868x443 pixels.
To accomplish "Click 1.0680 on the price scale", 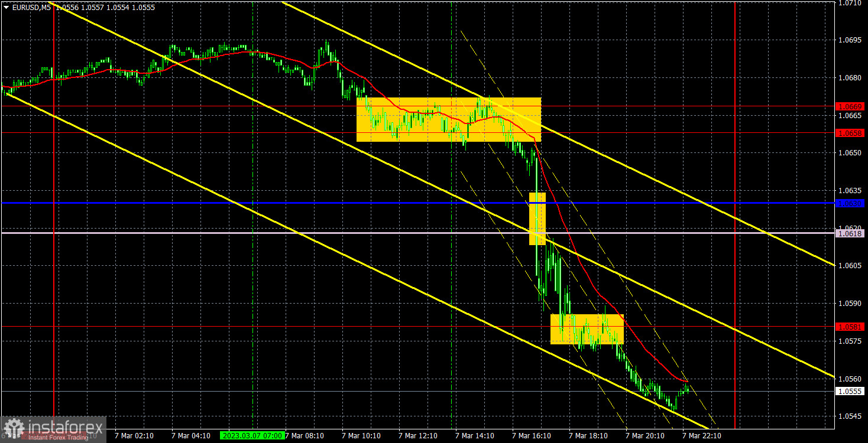I will (x=850, y=77).
